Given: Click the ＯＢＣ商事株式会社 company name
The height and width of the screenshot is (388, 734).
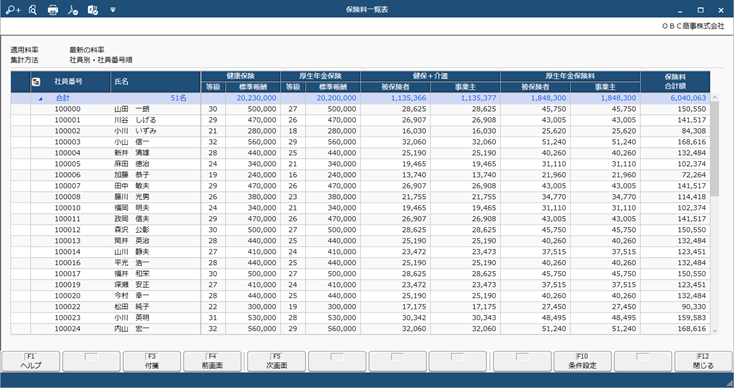Looking at the screenshot, I should [x=693, y=27].
